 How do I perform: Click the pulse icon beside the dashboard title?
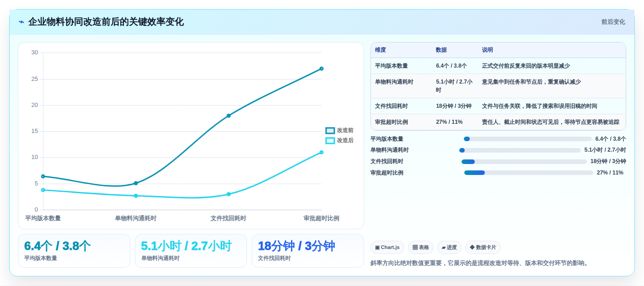(21, 22)
